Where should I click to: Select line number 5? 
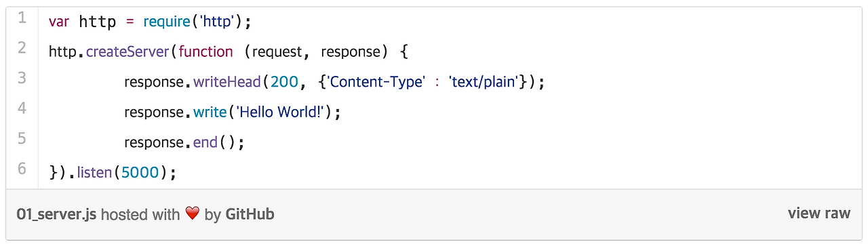(x=22, y=138)
